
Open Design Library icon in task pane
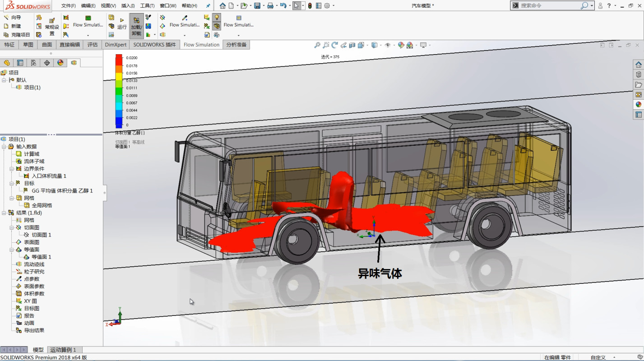pyautogui.click(x=638, y=74)
